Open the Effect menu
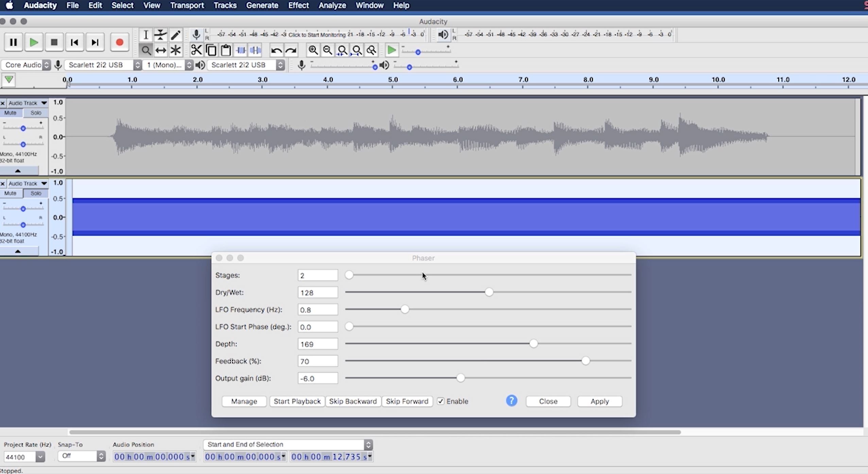 (x=297, y=5)
